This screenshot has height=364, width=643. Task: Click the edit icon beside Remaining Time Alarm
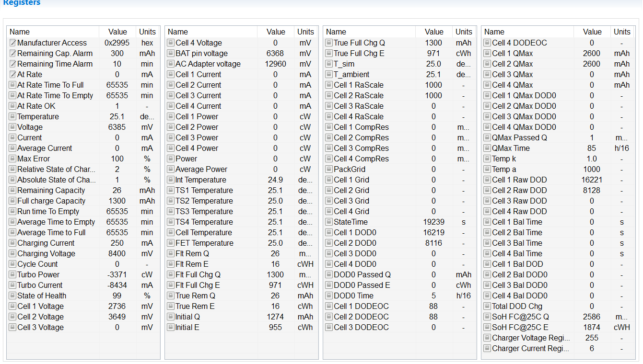tap(12, 64)
